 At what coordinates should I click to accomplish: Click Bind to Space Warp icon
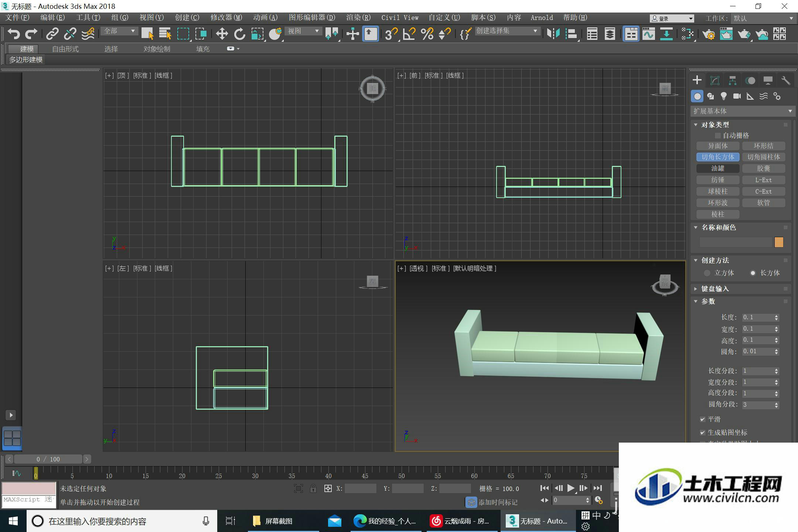[x=88, y=34]
